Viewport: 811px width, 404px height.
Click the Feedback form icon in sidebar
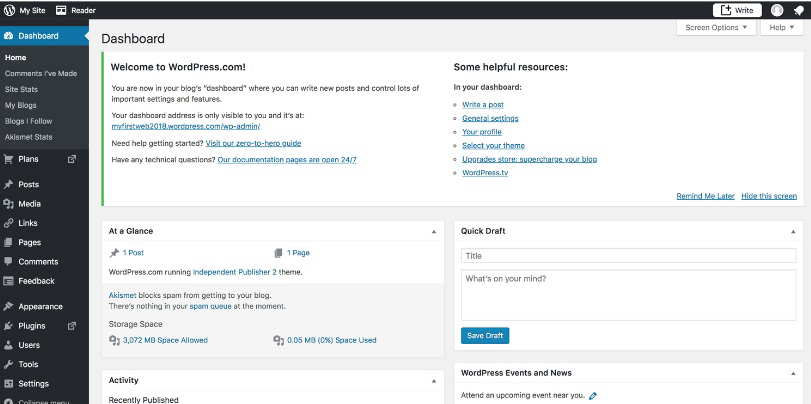click(x=8, y=281)
